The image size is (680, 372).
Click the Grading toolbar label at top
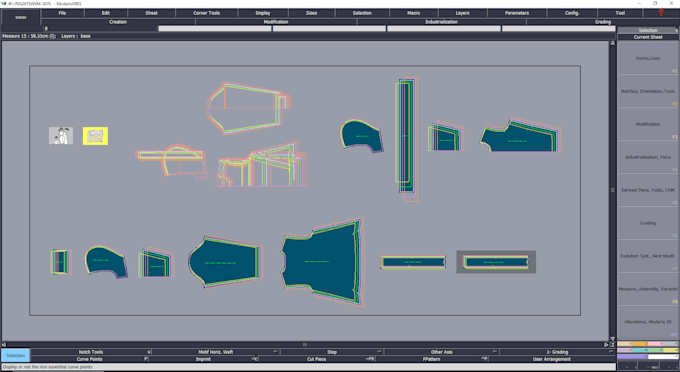[603, 22]
